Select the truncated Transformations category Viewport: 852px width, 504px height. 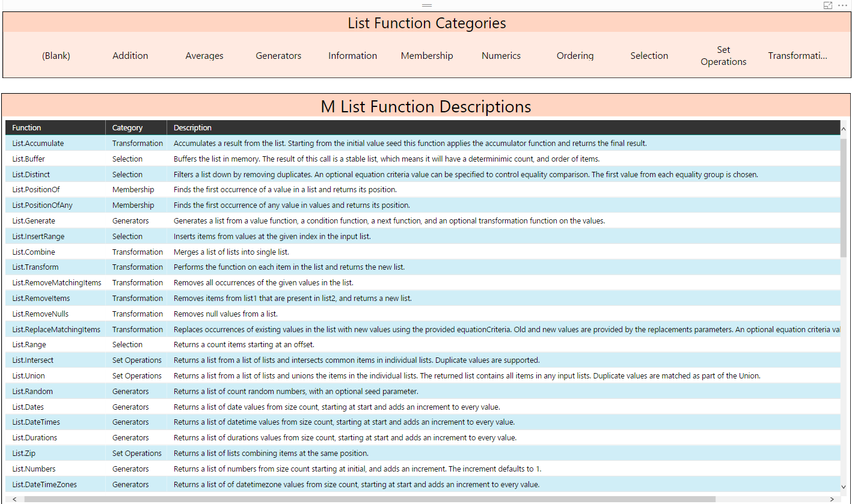[798, 55]
